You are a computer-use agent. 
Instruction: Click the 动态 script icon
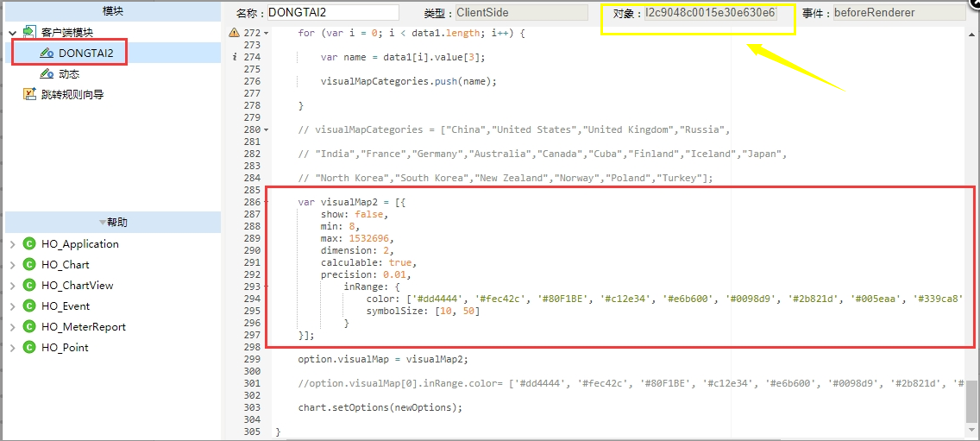(x=47, y=74)
